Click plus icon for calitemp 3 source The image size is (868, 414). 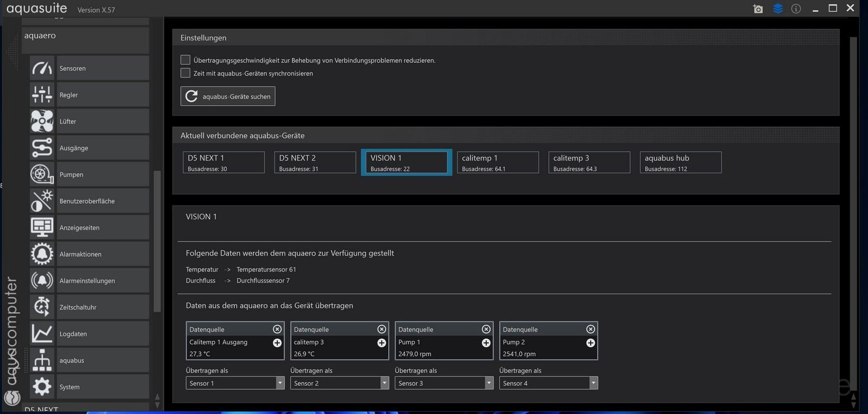[382, 343]
